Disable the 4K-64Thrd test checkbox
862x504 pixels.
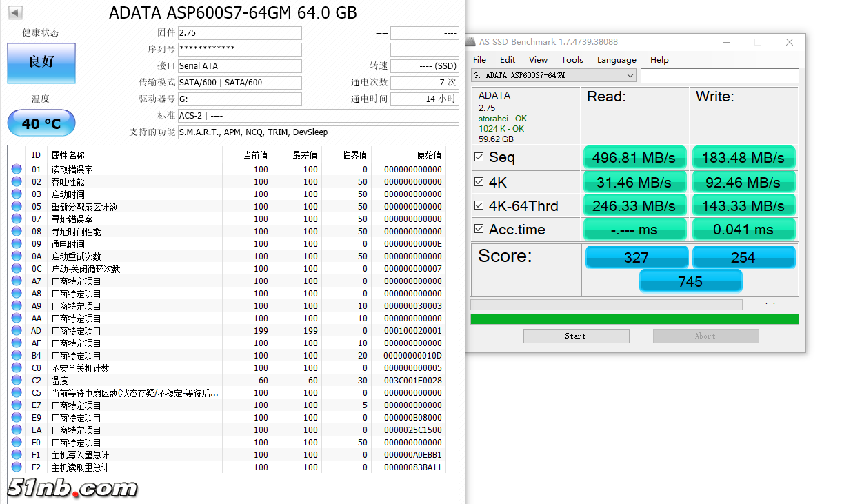click(x=479, y=205)
